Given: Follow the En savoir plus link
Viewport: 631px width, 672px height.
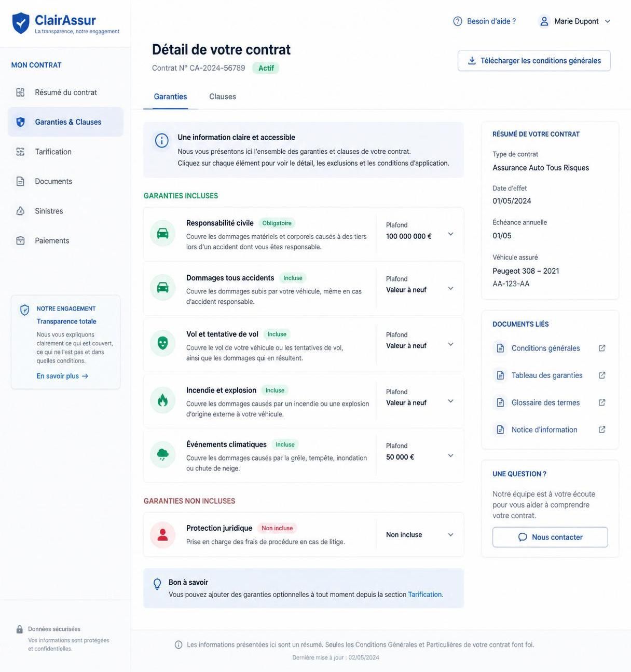Looking at the screenshot, I should pos(62,376).
